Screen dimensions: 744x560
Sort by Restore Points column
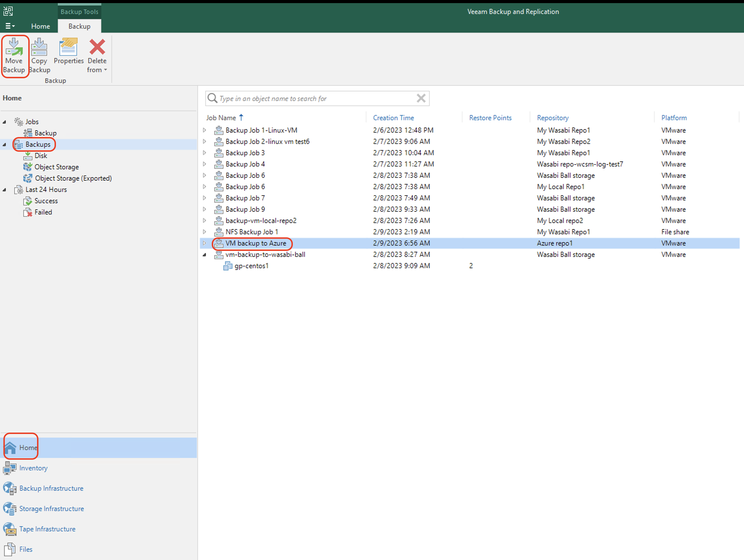click(x=490, y=118)
